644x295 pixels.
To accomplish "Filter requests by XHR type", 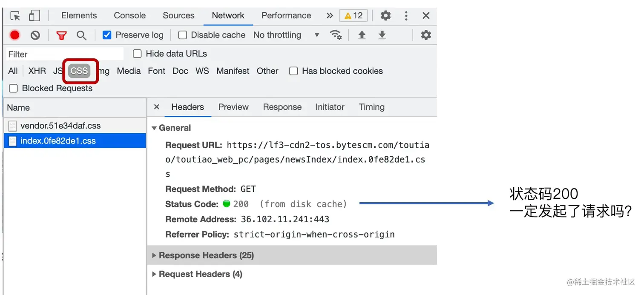I will click(37, 71).
